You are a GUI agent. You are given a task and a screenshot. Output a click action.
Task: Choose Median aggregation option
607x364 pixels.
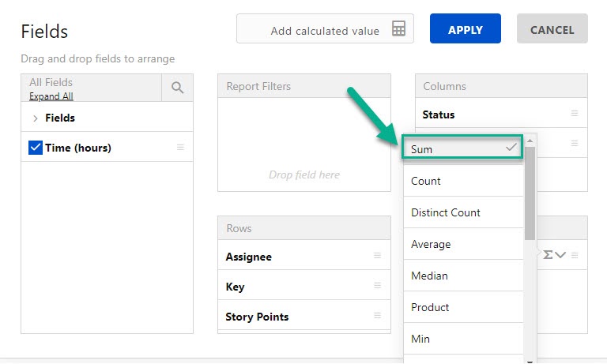click(x=462, y=276)
